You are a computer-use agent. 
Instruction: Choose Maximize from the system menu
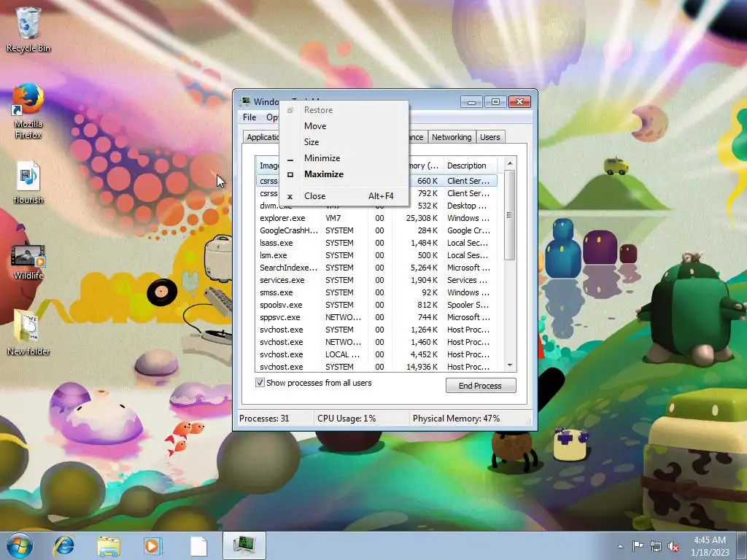point(344,174)
